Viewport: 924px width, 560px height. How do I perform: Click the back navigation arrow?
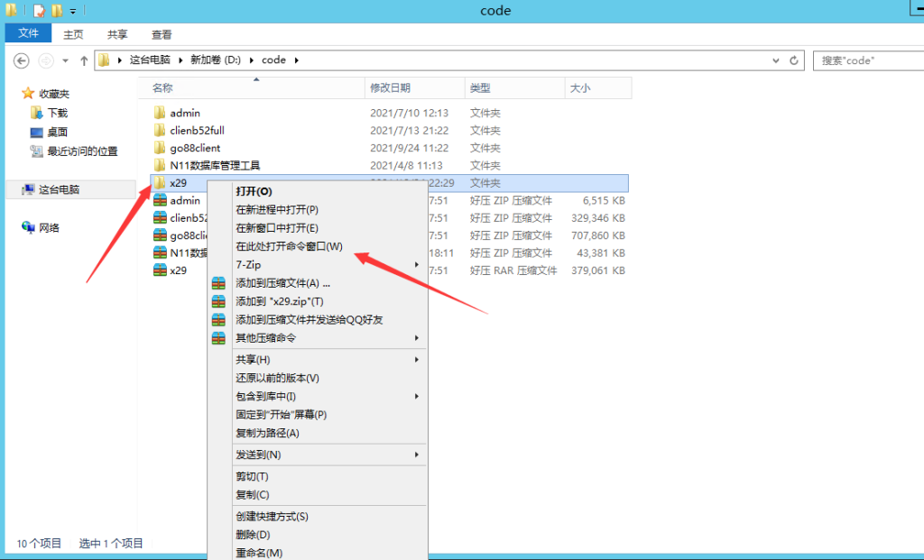pyautogui.click(x=21, y=60)
